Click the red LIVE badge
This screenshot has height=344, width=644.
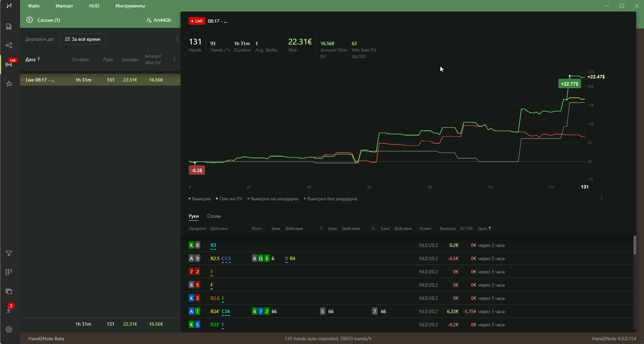(x=197, y=21)
